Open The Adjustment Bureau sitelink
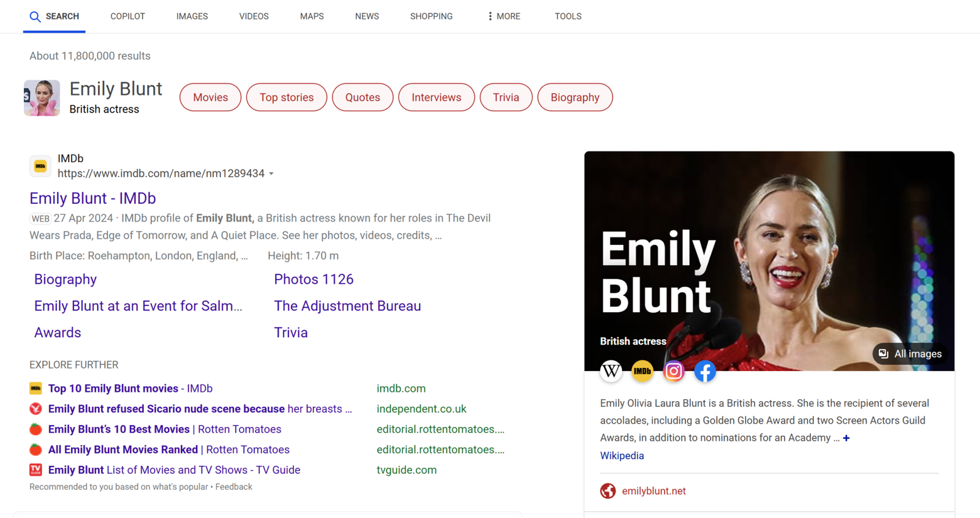The image size is (980, 518). pos(347,306)
